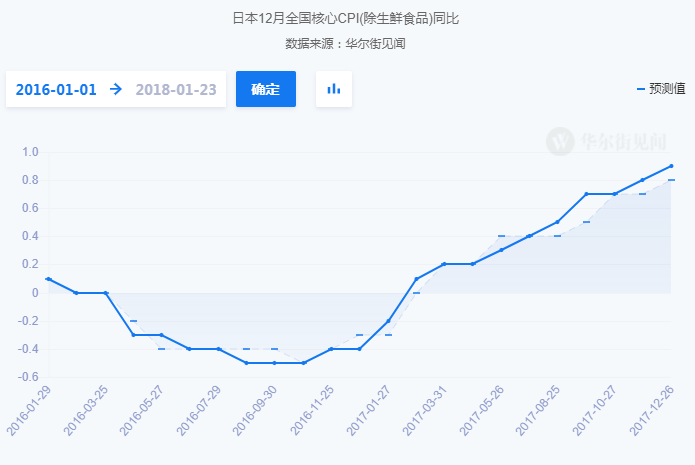
Task: Select the last data point at 2017-12-26
Action: point(671,166)
